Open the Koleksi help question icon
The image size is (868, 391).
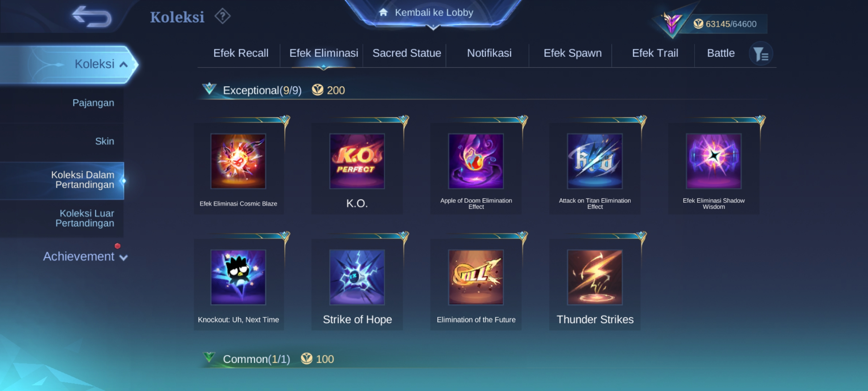click(x=222, y=16)
